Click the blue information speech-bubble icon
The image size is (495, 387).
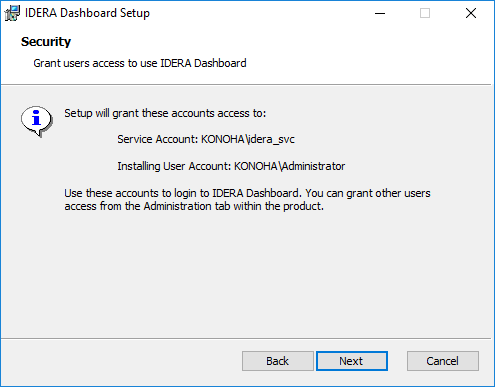point(36,121)
